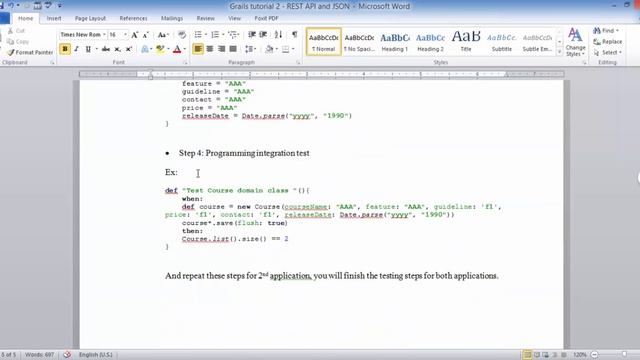The width and height of the screenshot is (640, 360).
Task: Click the Sort icon
Action: coord(278,35)
